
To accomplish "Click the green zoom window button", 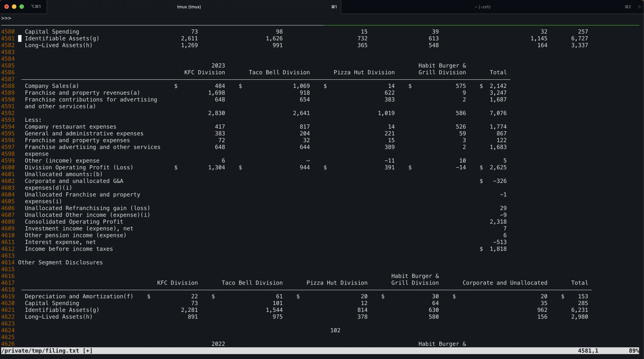I will [22, 7].
